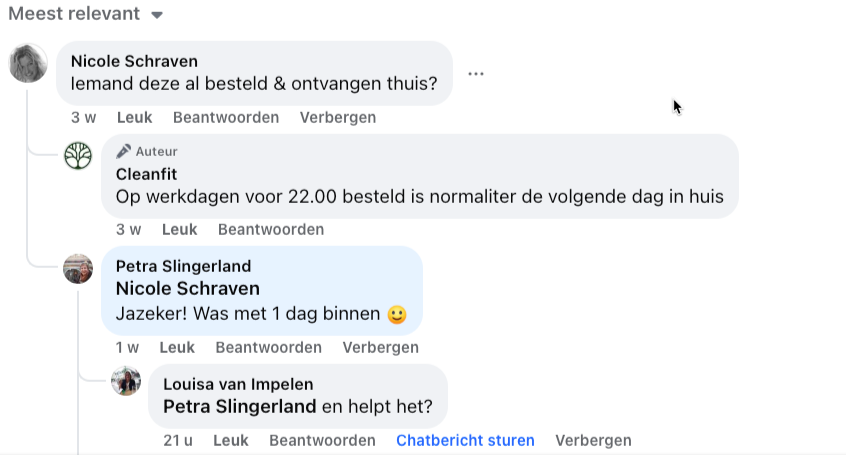Image resolution: width=846 pixels, height=461 pixels.
Task: Open three-dot options on Nicole's comment
Action: 475,73
